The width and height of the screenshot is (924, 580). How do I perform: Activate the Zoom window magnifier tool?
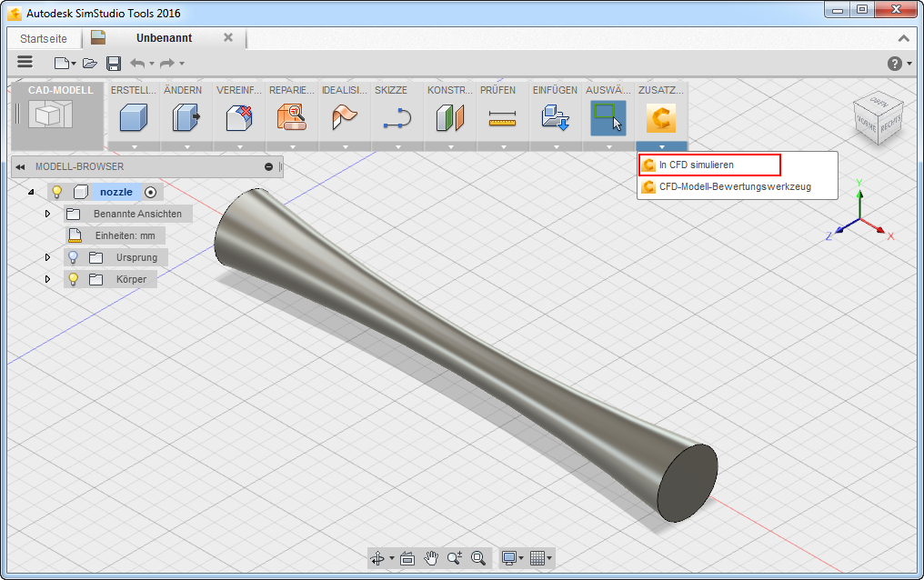[x=478, y=557]
